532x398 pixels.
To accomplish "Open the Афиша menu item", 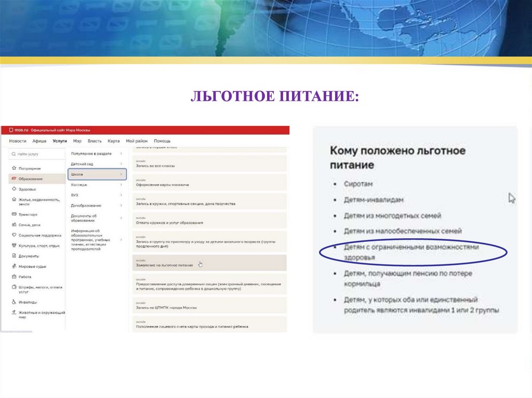I will (39, 141).
